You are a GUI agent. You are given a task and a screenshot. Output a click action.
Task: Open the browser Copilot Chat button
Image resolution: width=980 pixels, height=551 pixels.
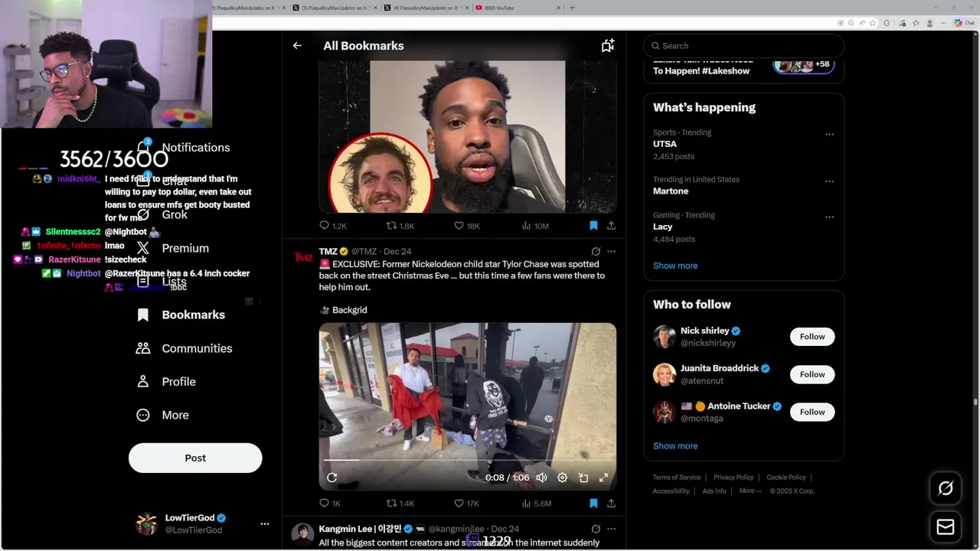(964, 23)
